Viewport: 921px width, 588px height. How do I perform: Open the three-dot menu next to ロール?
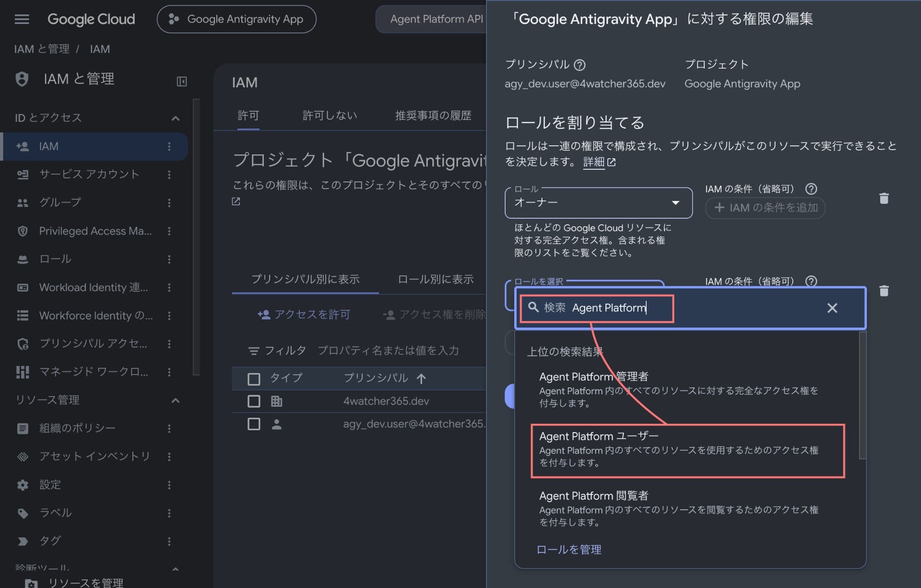169,259
